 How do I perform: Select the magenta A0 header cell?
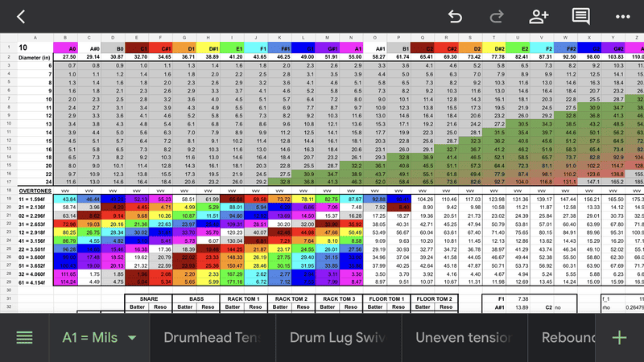pyautogui.click(x=69, y=48)
